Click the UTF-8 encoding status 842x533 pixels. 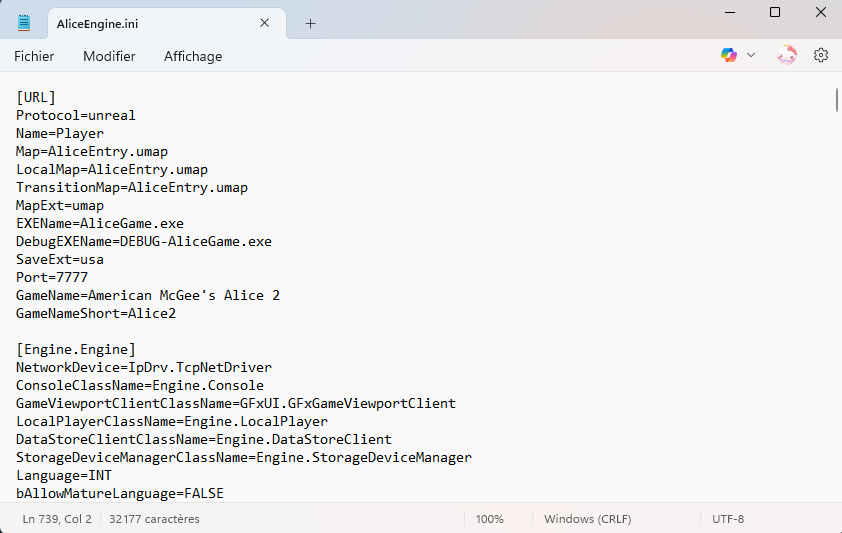tap(728, 519)
